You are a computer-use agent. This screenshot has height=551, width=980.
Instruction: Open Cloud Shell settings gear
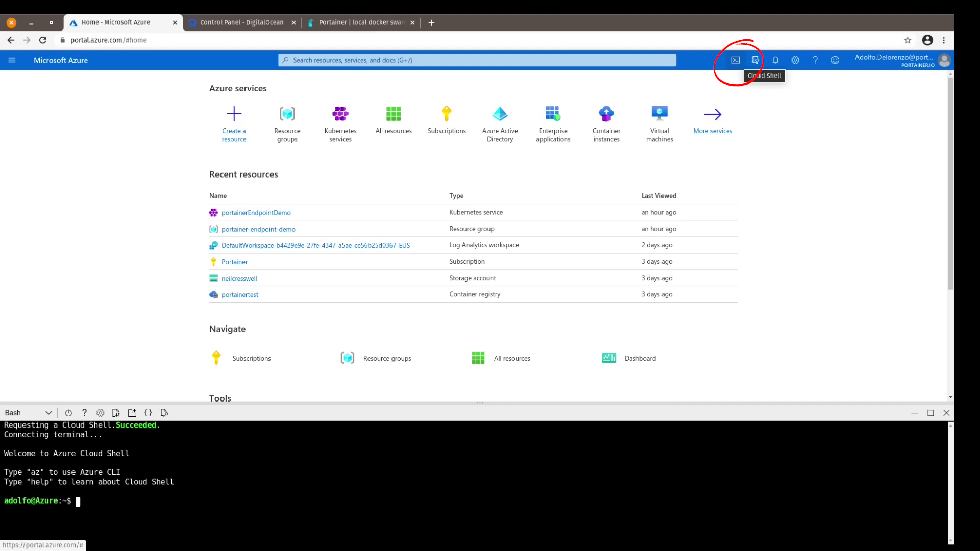tap(101, 413)
